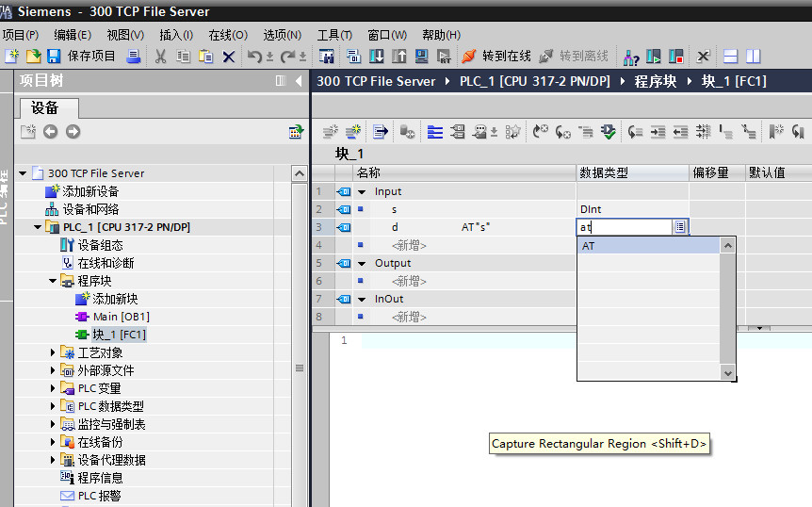Expand the 在线备份 folder
The image size is (812, 507).
click(53, 442)
